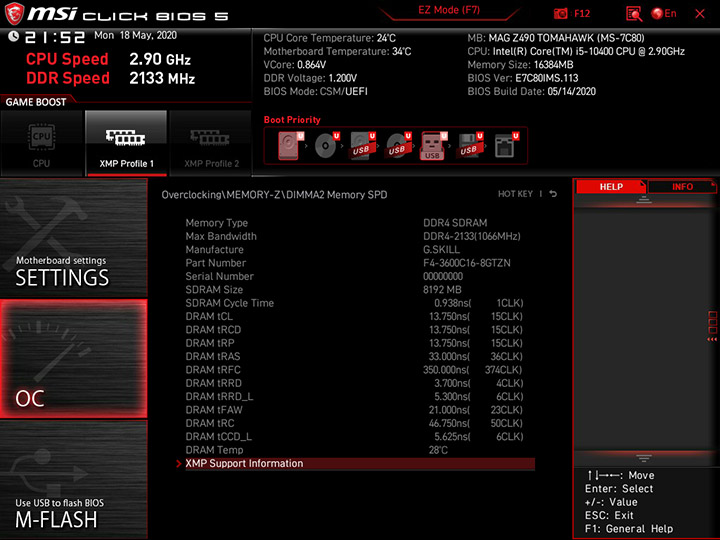Viewport: 720px width, 540px height.
Task: Click the G.SKILL manufacturer value
Action: click(x=441, y=249)
